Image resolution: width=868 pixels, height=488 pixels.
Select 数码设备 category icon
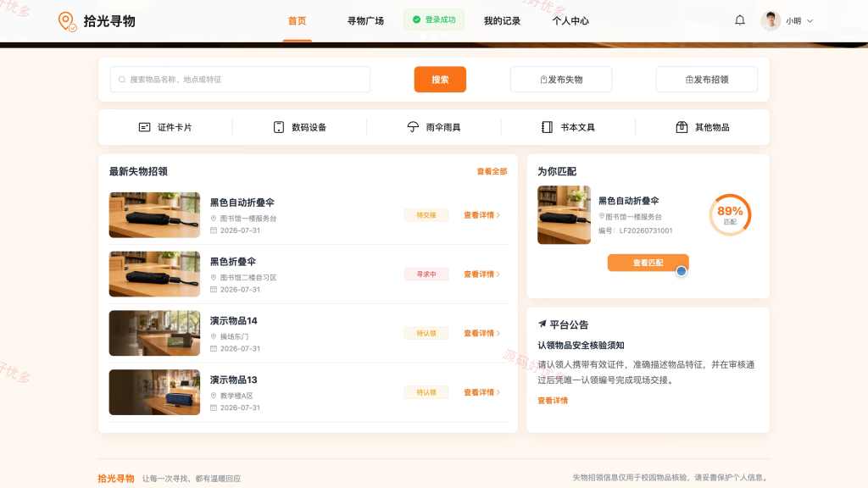coord(278,127)
